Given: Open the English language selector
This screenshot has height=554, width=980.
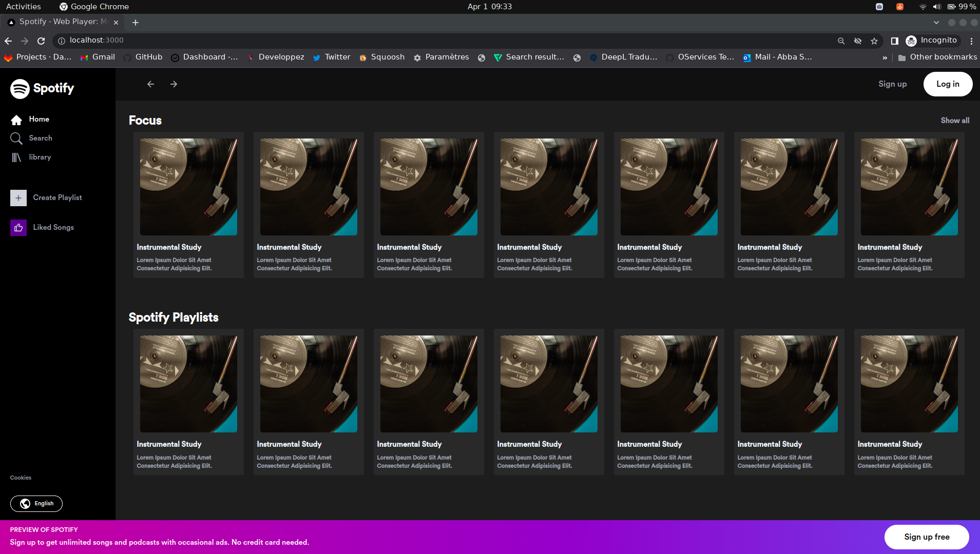Looking at the screenshot, I should (x=36, y=503).
